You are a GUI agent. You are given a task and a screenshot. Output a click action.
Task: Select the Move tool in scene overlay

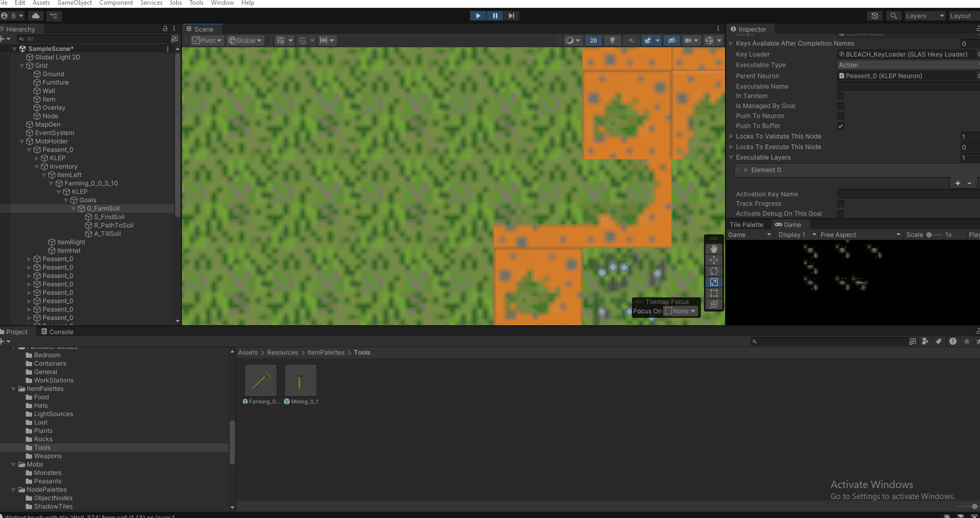(713, 260)
